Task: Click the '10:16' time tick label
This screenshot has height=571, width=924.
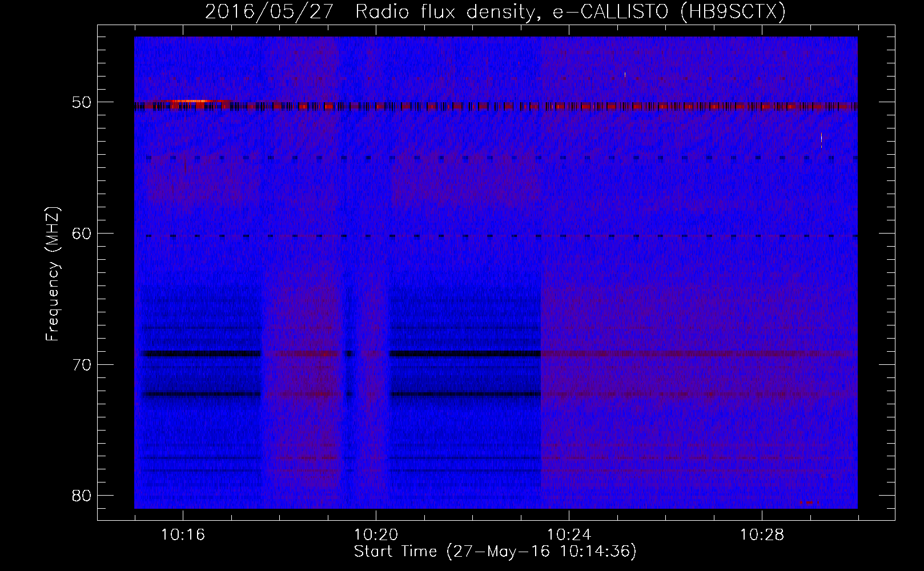Action: click(x=183, y=535)
